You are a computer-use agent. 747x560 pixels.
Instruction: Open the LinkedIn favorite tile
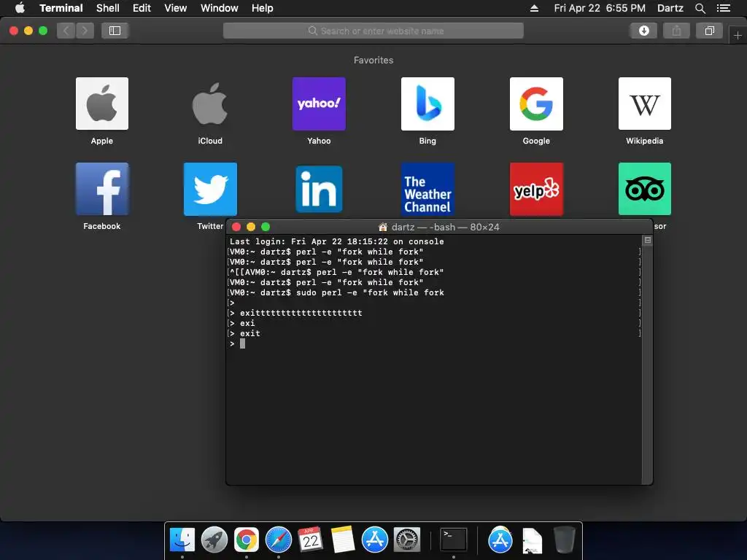pos(319,189)
